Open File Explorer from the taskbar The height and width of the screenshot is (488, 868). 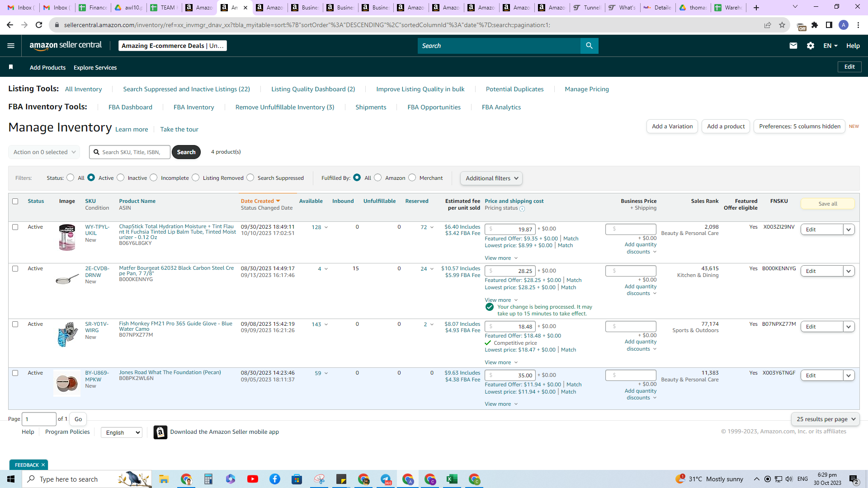point(164,479)
